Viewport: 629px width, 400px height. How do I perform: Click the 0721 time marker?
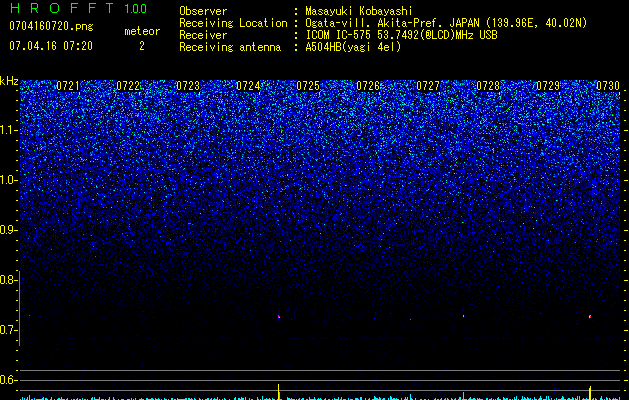tap(68, 86)
